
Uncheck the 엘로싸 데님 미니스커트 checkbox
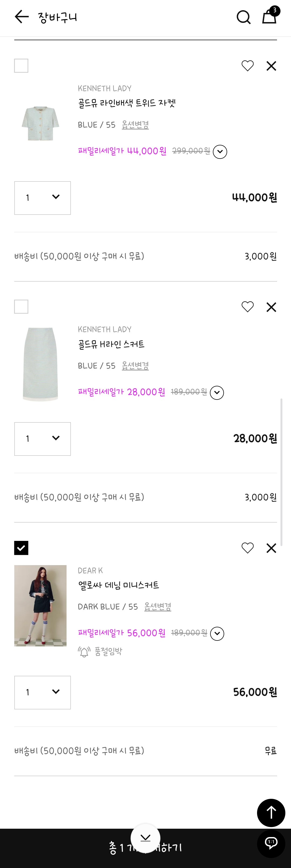tap(21, 548)
